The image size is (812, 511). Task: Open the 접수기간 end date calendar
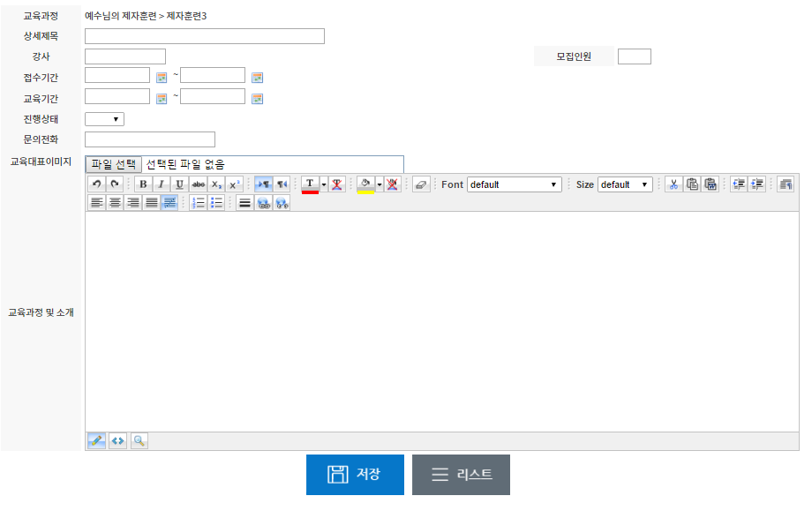tap(258, 78)
